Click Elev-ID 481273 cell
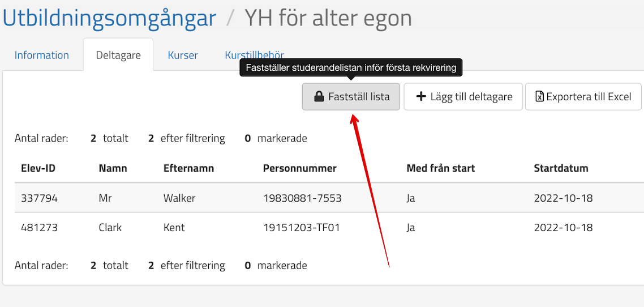644x307 pixels. click(x=39, y=228)
